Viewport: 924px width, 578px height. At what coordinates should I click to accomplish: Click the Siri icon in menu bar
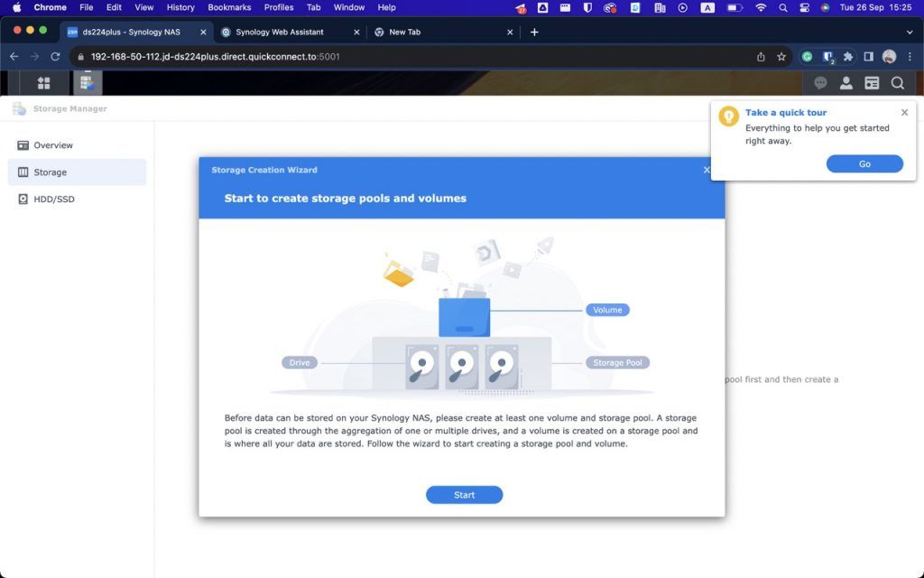point(825,7)
